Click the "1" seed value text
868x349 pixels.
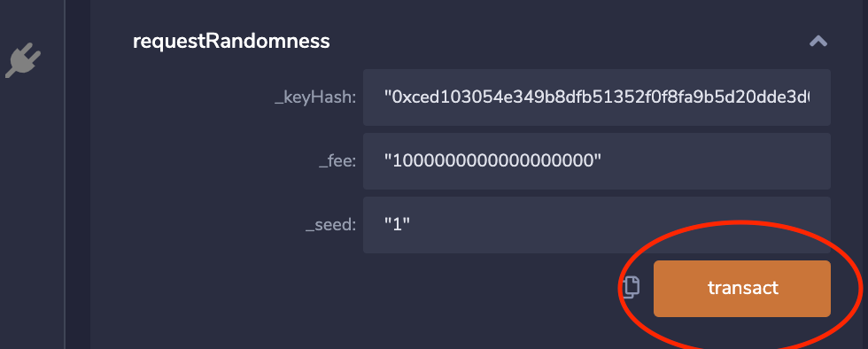pyautogui.click(x=397, y=225)
